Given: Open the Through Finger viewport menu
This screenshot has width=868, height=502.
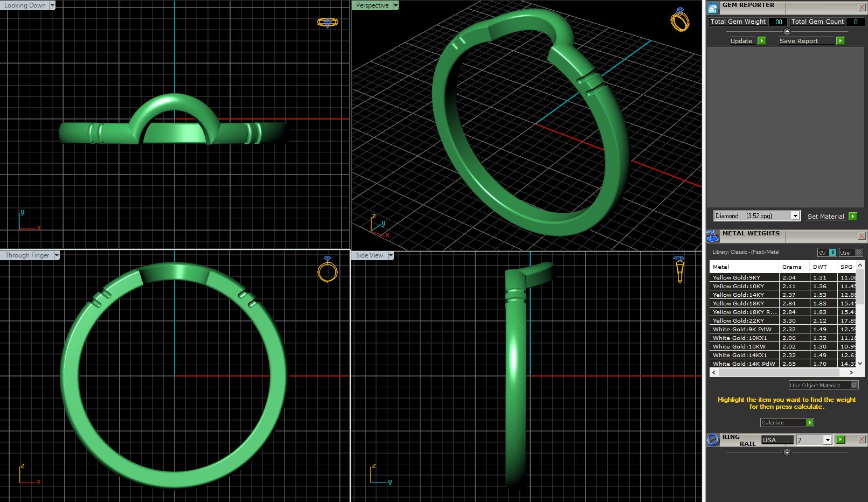Looking at the screenshot, I should 57,255.
